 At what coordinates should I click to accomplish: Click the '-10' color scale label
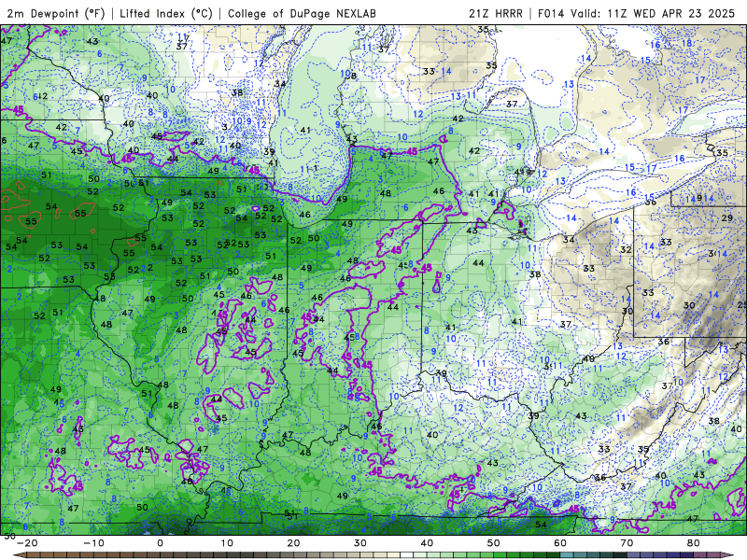click(93, 543)
